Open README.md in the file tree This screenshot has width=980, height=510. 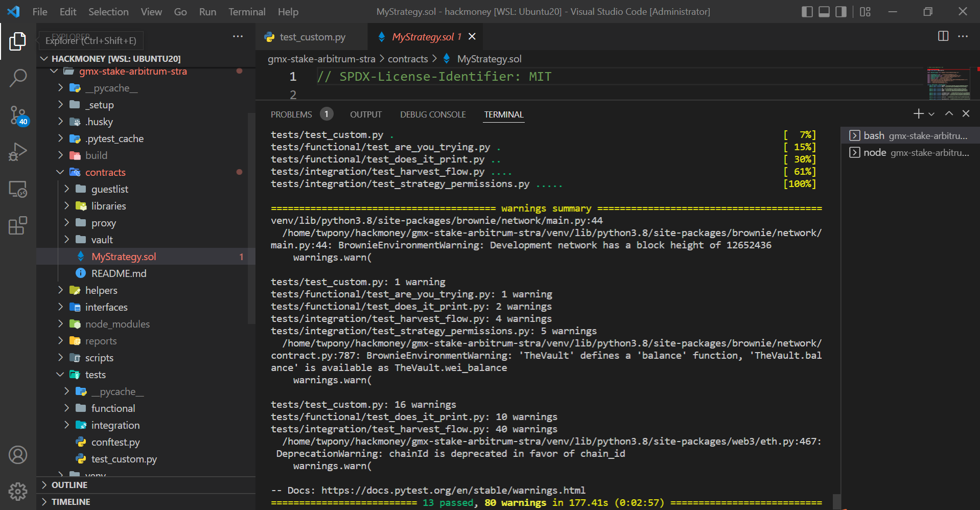(x=146, y=273)
